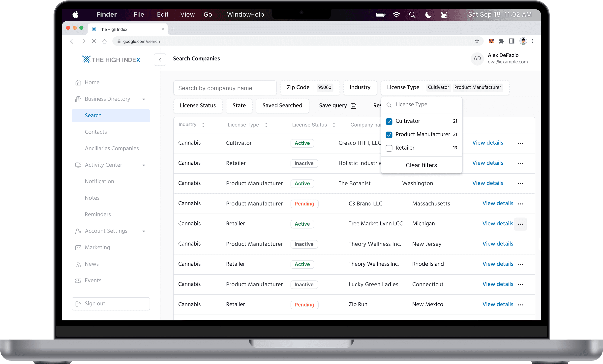Uncheck the Product Manufacturer checkbox
This screenshot has width=603, height=364.
pos(389,135)
